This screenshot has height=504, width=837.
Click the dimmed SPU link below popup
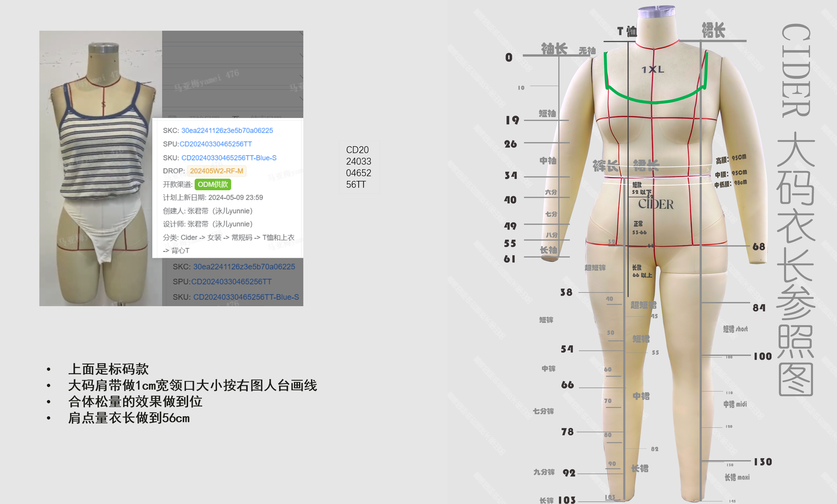(231, 282)
